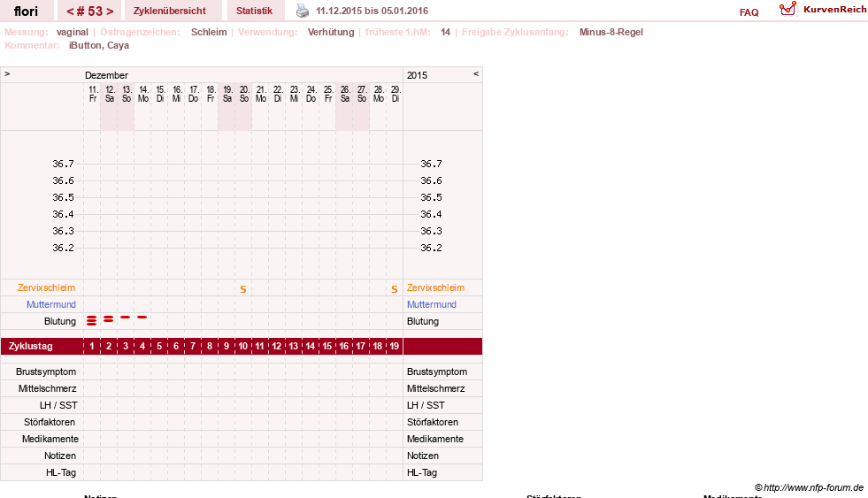Select date column 24. Do
Image resolution: width=868 pixels, height=498 pixels.
311,94
